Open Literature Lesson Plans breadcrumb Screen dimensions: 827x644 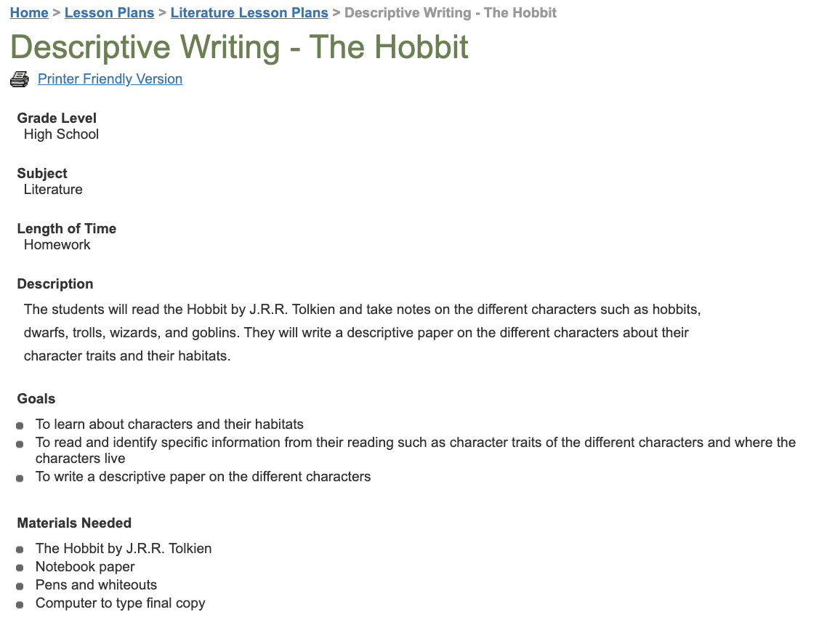[249, 12]
